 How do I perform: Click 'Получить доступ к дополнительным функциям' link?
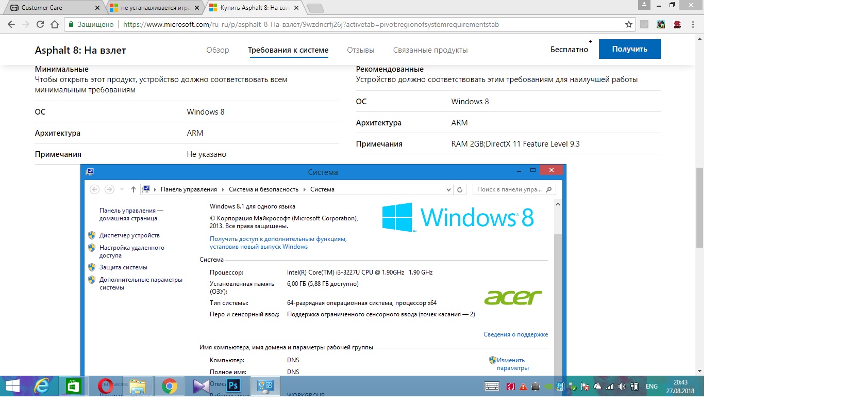tap(278, 243)
